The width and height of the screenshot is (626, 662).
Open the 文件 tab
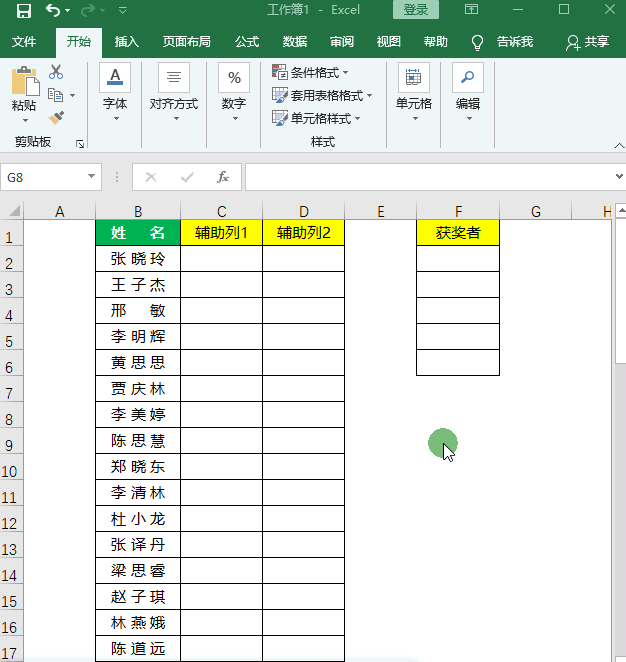tap(24, 42)
